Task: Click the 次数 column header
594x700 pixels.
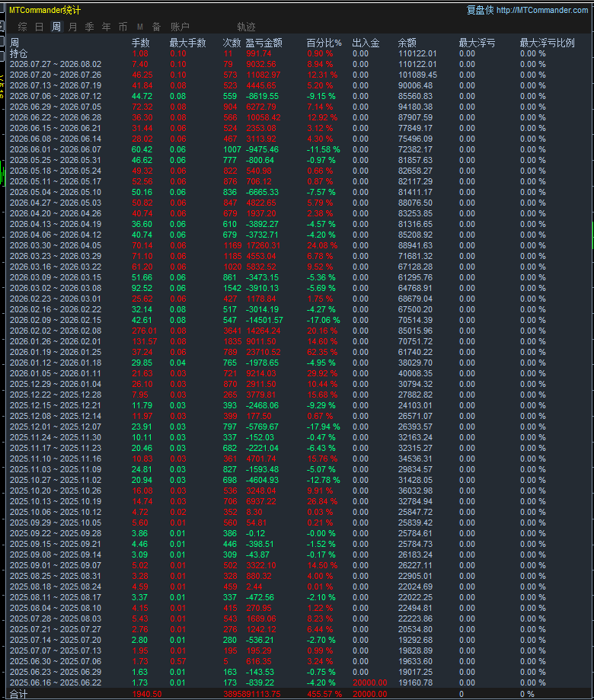Action: coord(232,43)
